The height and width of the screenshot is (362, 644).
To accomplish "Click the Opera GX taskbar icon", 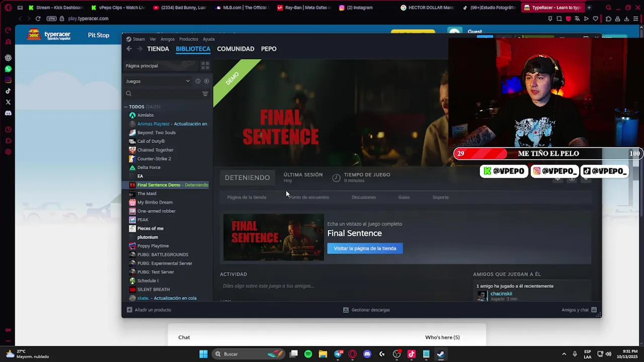I will pos(353,354).
